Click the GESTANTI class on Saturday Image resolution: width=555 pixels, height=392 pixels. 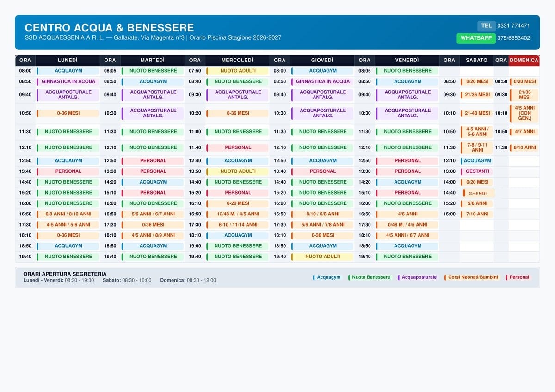click(477, 171)
